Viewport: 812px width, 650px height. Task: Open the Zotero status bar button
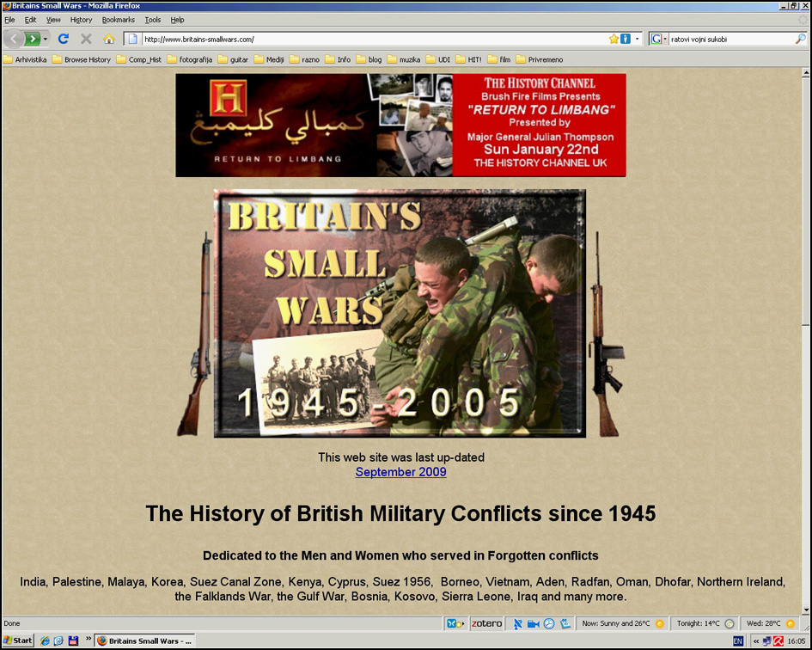(x=486, y=623)
